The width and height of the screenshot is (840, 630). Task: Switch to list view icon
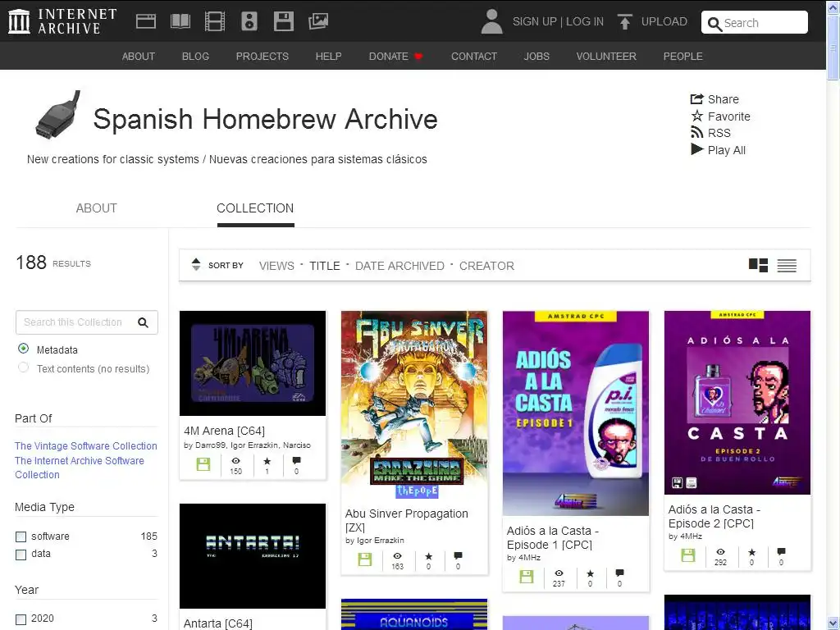(x=787, y=265)
